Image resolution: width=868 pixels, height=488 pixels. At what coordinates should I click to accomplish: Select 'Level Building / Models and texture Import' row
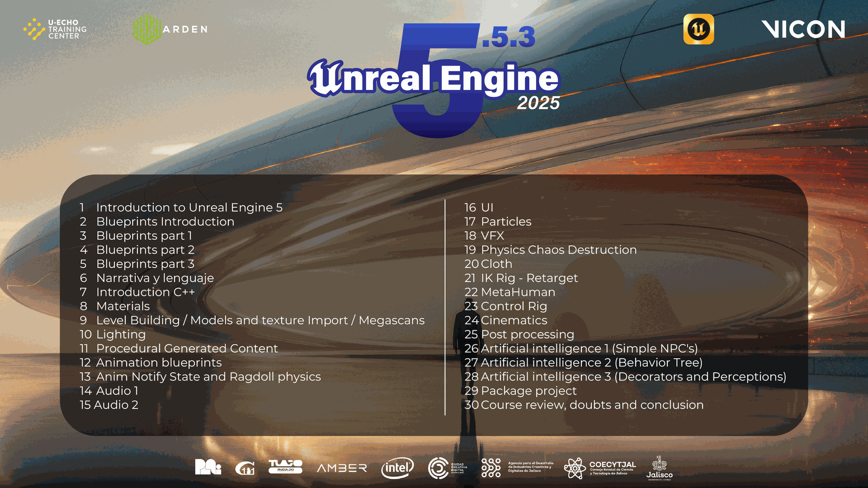click(x=252, y=320)
